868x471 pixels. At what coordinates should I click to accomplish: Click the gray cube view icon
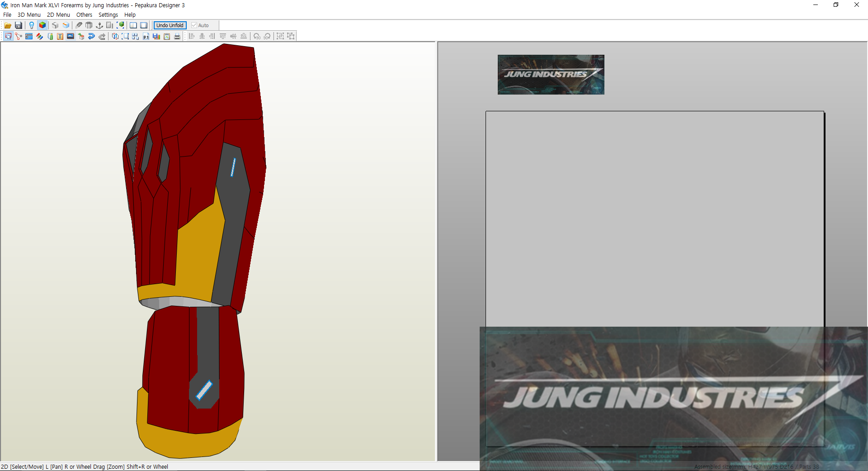(x=55, y=25)
